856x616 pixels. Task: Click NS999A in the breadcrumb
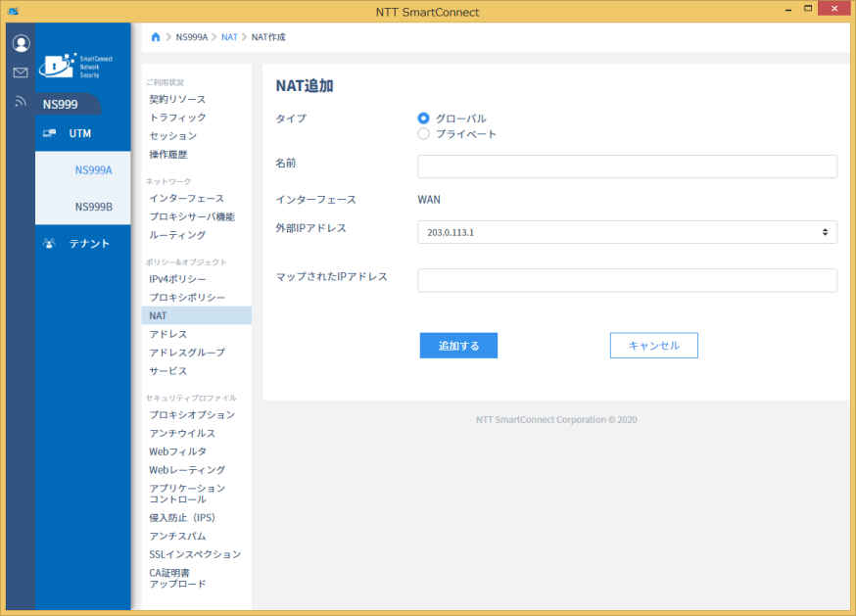click(192, 37)
